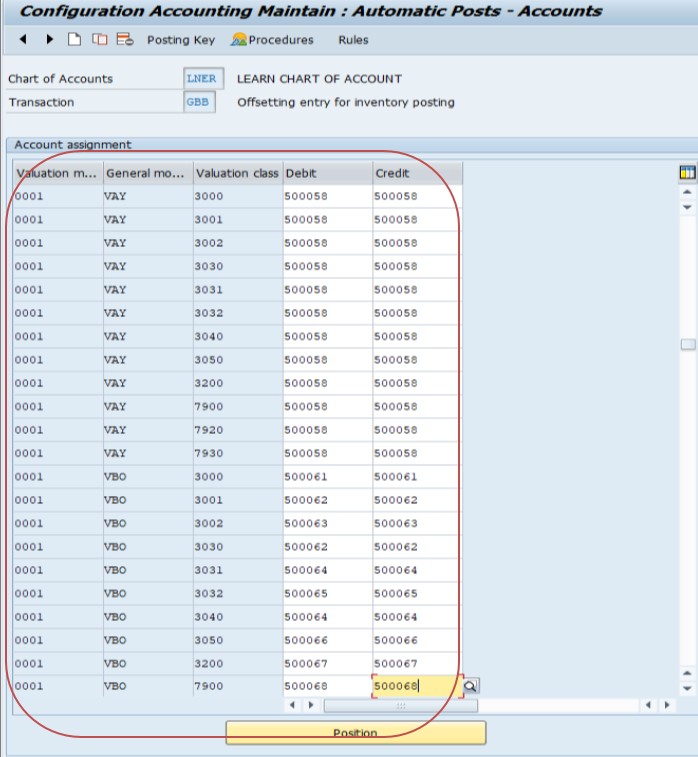The width and height of the screenshot is (698, 757).
Task: Create a new entry with page icon
Action: click(x=74, y=40)
